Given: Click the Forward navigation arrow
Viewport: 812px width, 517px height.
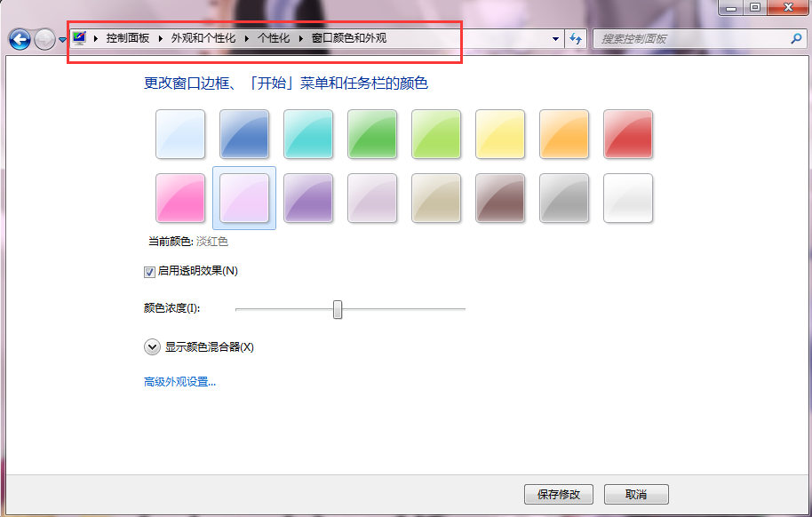Looking at the screenshot, I should 45,39.
